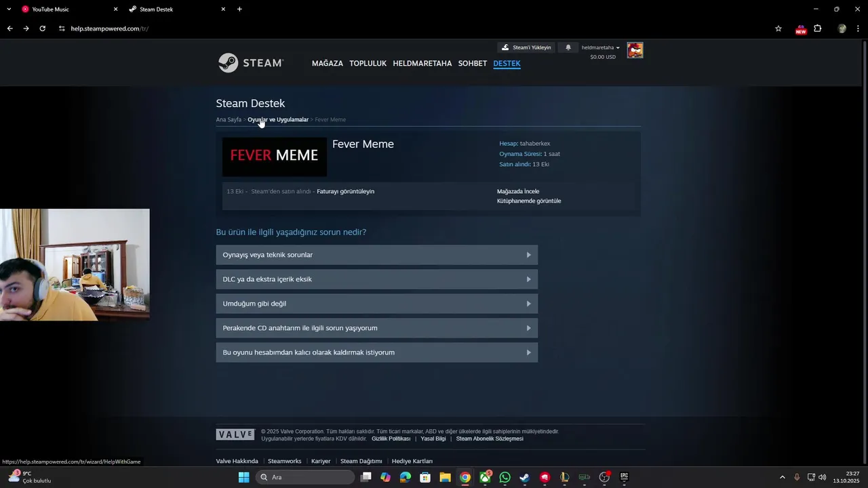Image resolution: width=868 pixels, height=488 pixels.
Task: Go forward in browser history
Action: tap(26, 28)
